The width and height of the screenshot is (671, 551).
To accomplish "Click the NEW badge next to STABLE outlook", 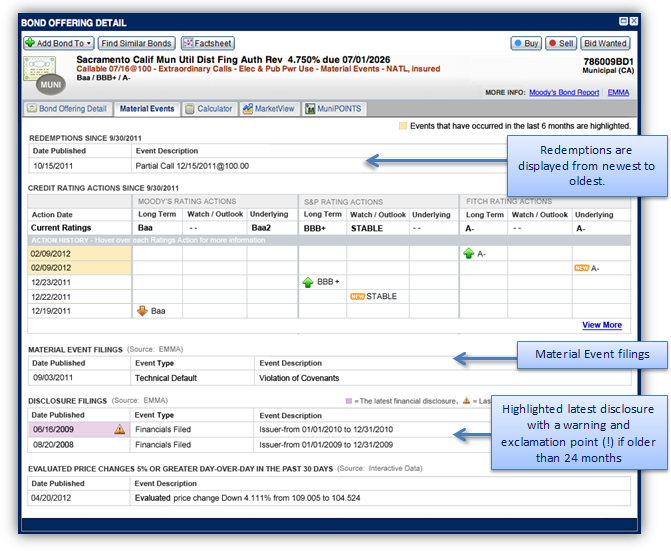I will tap(356, 297).
